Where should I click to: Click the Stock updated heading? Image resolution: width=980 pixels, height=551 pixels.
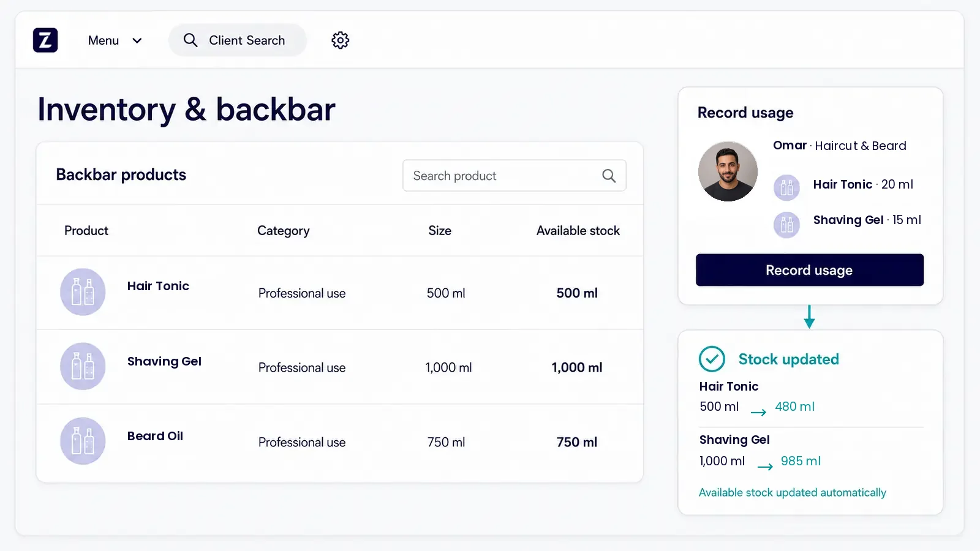click(x=789, y=359)
